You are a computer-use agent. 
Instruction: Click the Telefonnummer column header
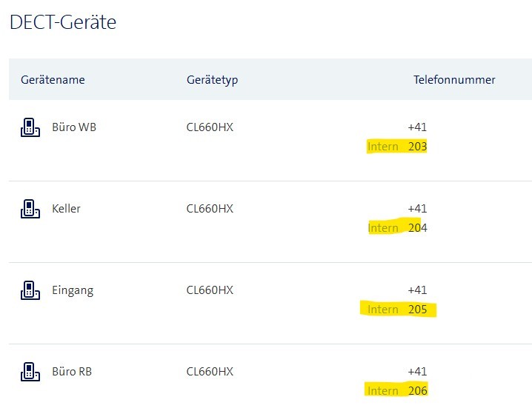tap(454, 80)
